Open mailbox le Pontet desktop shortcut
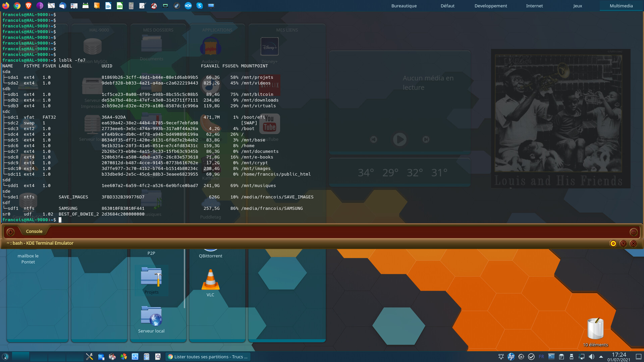Image resolution: width=644 pixels, height=362 pixels. [x=28, y=259]
